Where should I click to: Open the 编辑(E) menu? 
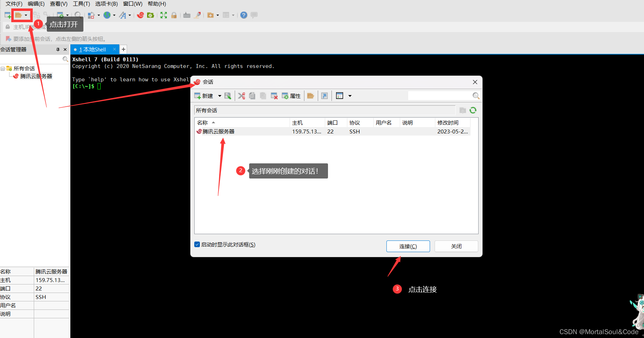coord(36,4)
